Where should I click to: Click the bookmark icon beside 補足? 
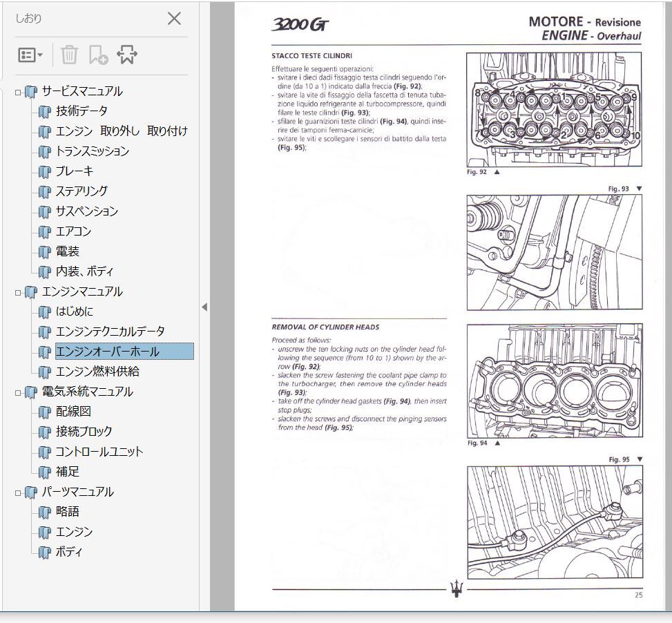click(45, 472)
